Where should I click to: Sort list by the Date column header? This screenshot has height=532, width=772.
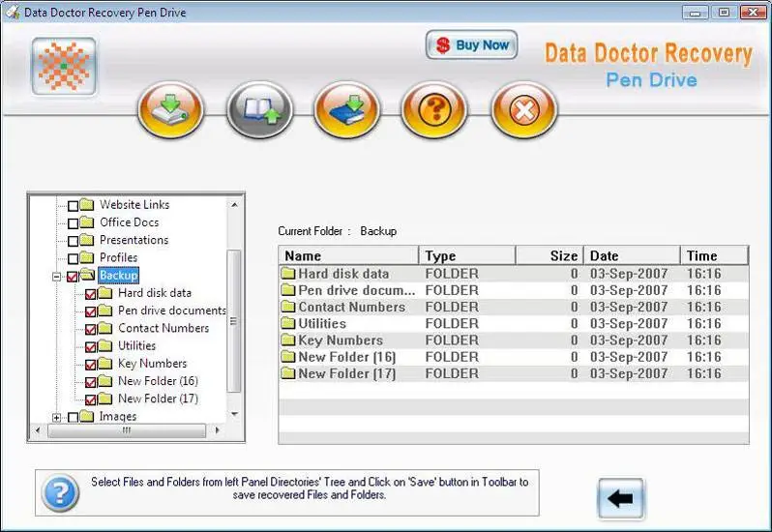632,256
